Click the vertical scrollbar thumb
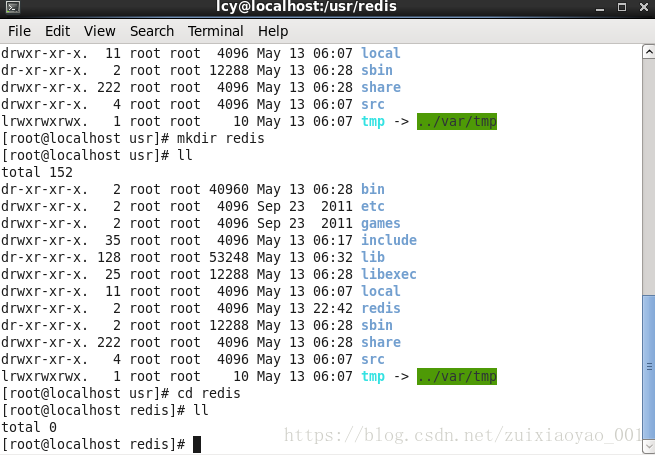The image size is (655, 455). point(649,367)
